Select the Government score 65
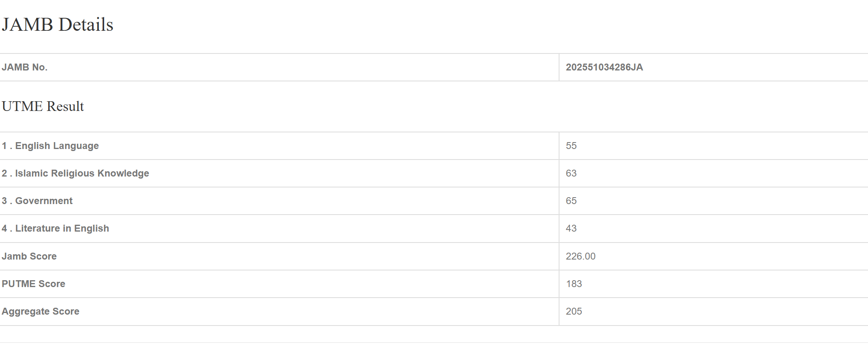The image size is (868, 347). (x=571, y=201)
